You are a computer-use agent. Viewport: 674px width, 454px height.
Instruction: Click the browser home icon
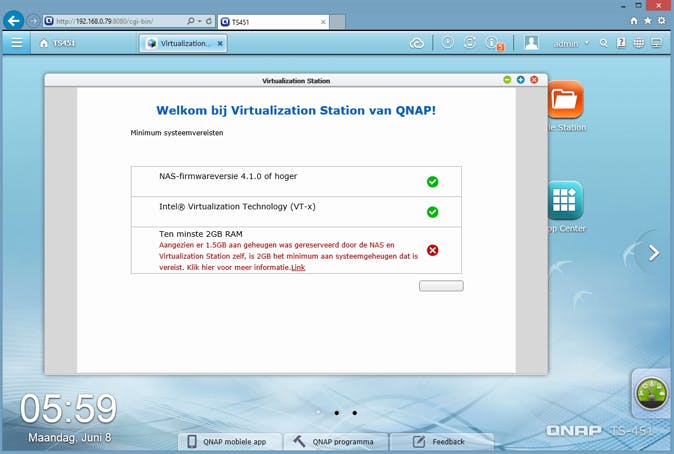point(634,21)
